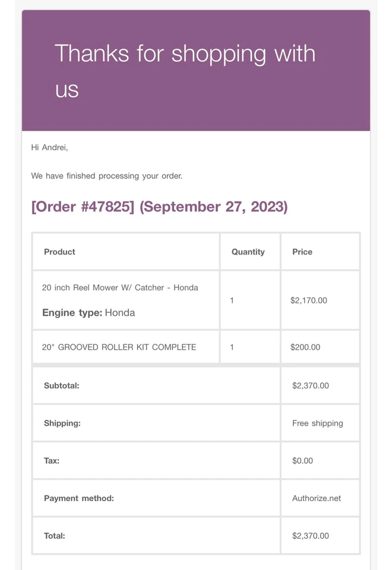Click the final Total amount $2,370.00

(x=311, y=536)
